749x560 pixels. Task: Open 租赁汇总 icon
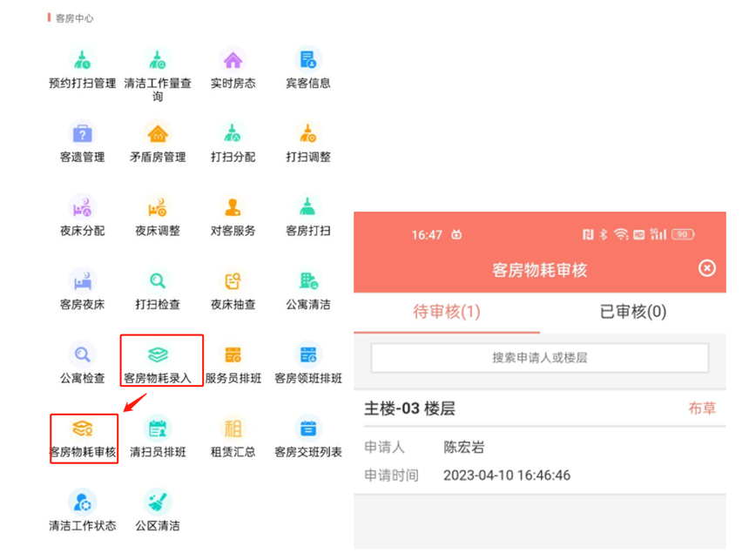coord(233,428)
